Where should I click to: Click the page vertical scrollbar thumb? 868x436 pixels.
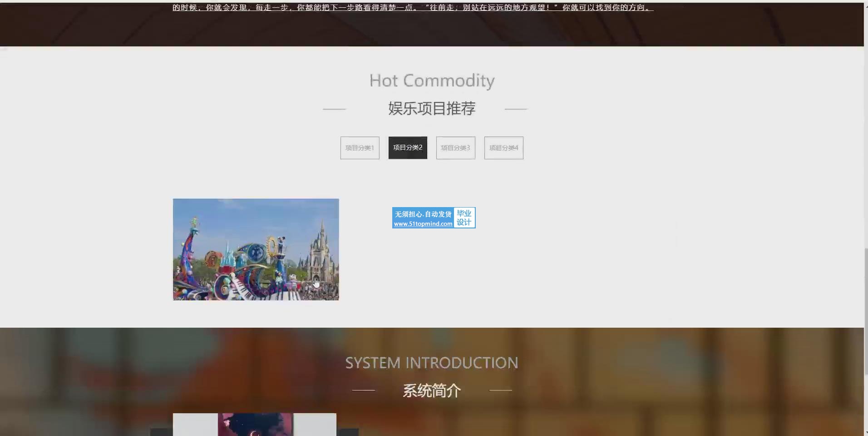pyautogui.click(x=866, y=312)
